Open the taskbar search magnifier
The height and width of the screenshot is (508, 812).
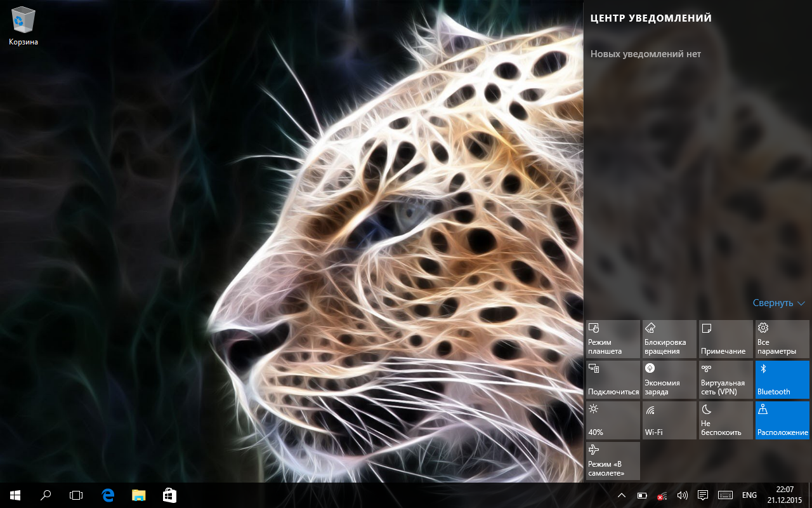point(46,495)
